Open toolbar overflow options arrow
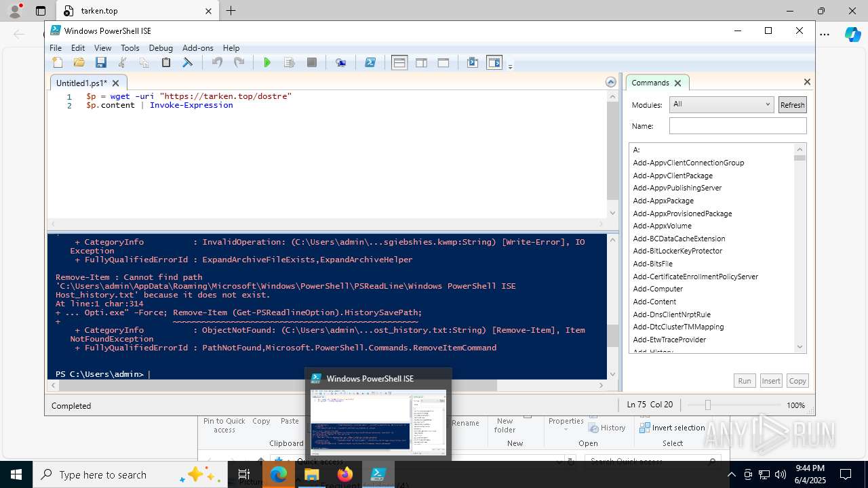868x488 pixels. pos(510,66)
